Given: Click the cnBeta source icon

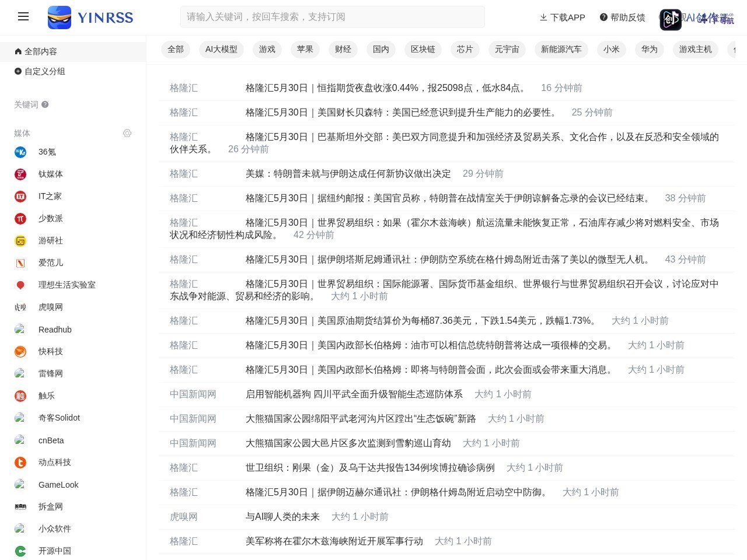Looking at the screenshot, I should pyautogui.click(x=20, y=440).
